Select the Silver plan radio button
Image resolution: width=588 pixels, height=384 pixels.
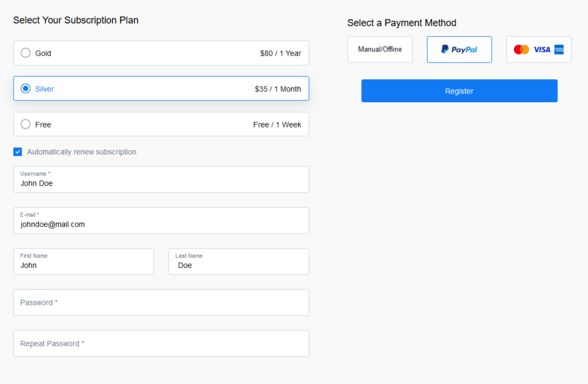25,88
